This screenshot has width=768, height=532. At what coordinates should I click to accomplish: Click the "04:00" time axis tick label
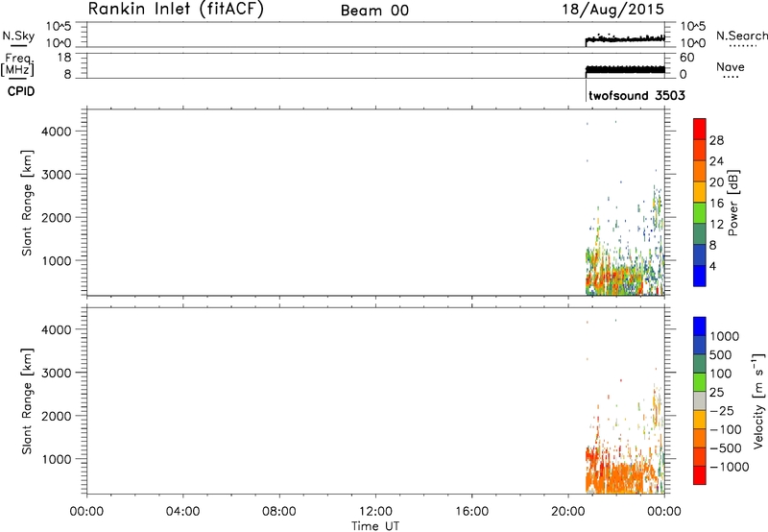[182, 512]
